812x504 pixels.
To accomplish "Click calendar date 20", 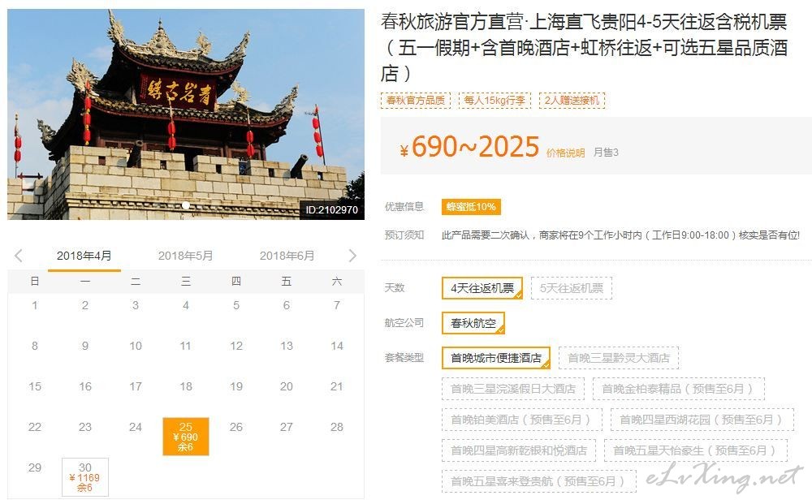I will tap(287, 386).
